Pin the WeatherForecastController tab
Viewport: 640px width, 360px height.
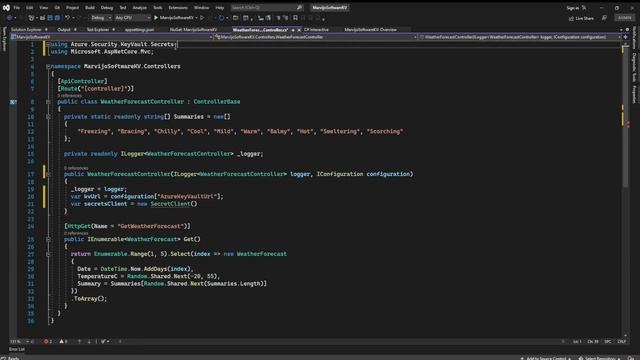click(x=293, y=30)
